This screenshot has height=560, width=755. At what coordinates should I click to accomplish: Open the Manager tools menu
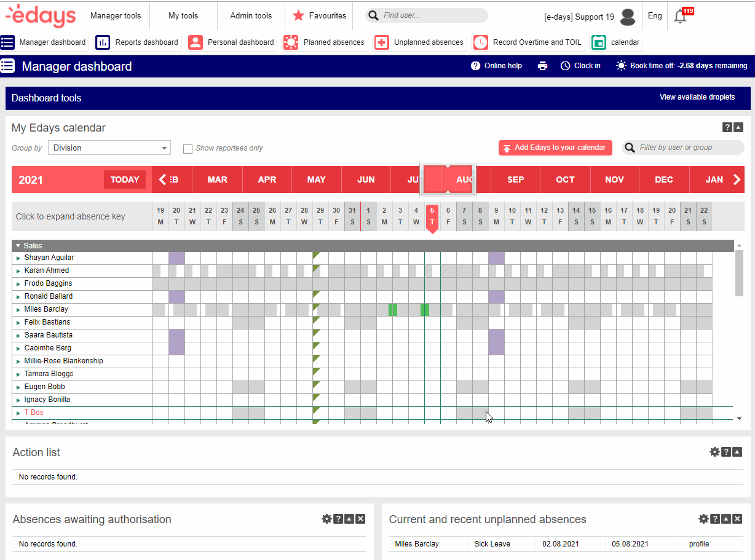pyautogui.click(x=116, y=15)
